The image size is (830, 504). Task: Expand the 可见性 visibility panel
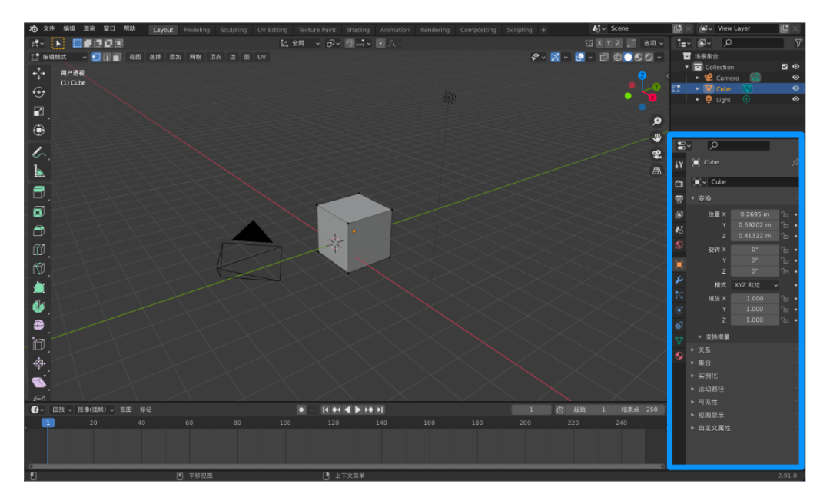tap(692, 403)
